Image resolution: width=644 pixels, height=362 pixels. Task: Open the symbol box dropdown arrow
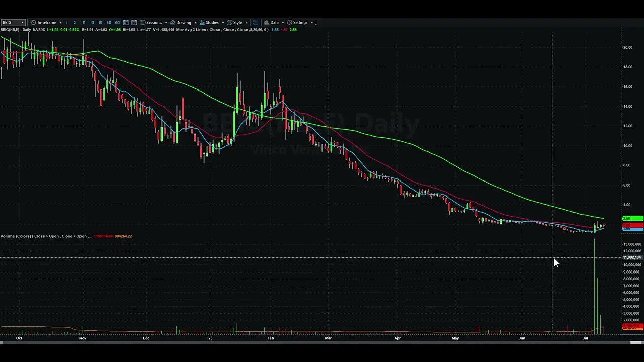tap(23, 23)
